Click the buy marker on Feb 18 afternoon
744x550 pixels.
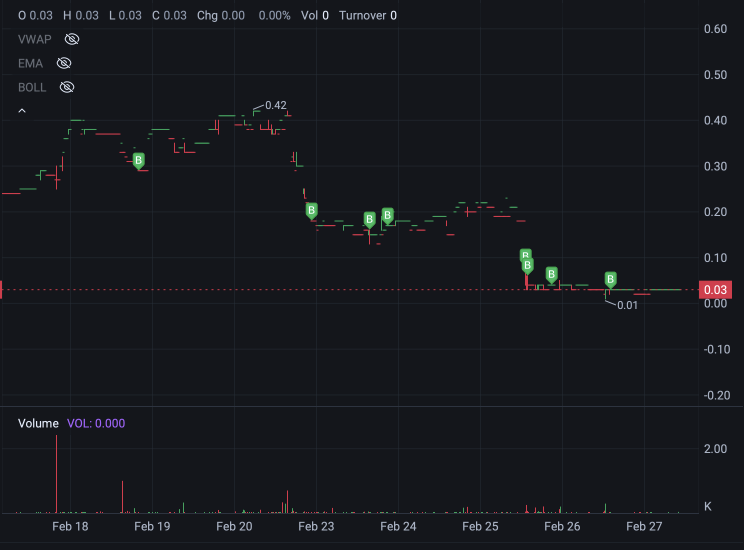point(139,161)
